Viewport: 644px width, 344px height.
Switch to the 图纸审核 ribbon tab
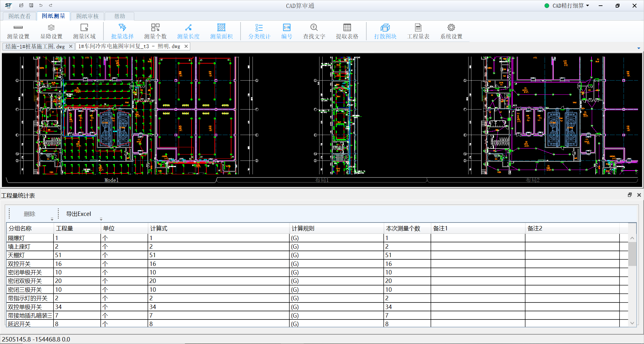(x=87, y=16)
